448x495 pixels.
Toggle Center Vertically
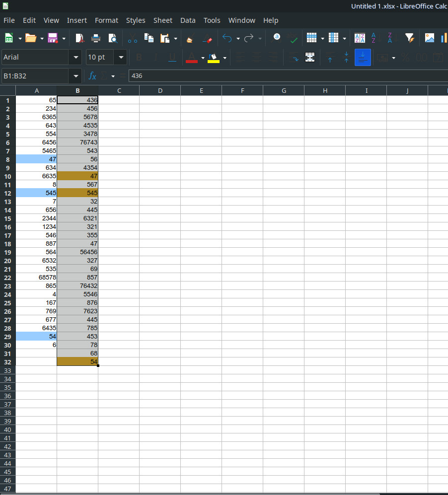(346, 57)
